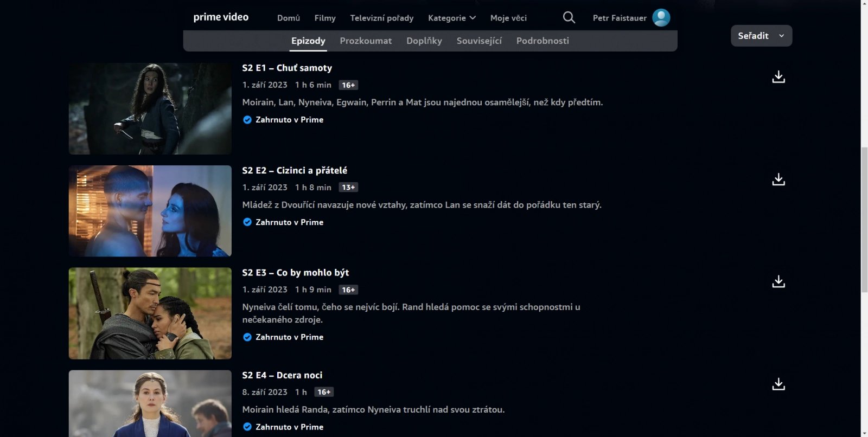868x437 pixels.
Task: Click the prime video logo
Action: tap(221, 17)
